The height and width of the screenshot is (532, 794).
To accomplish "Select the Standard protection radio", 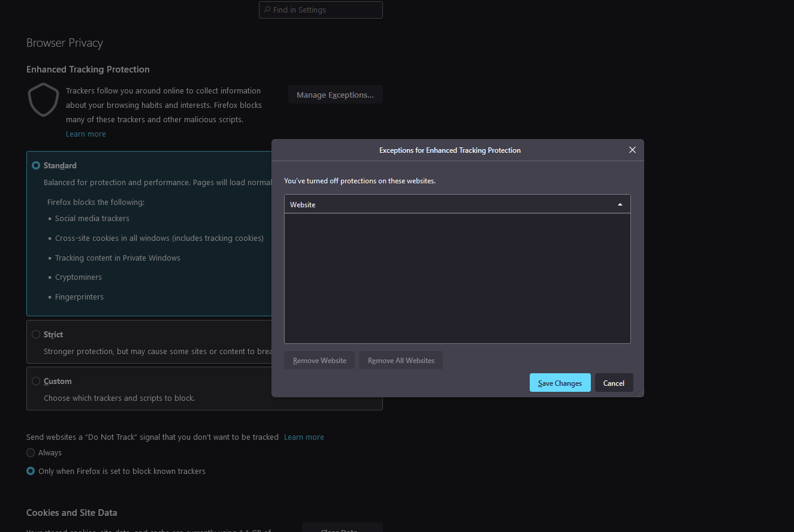I will (36, 165).
